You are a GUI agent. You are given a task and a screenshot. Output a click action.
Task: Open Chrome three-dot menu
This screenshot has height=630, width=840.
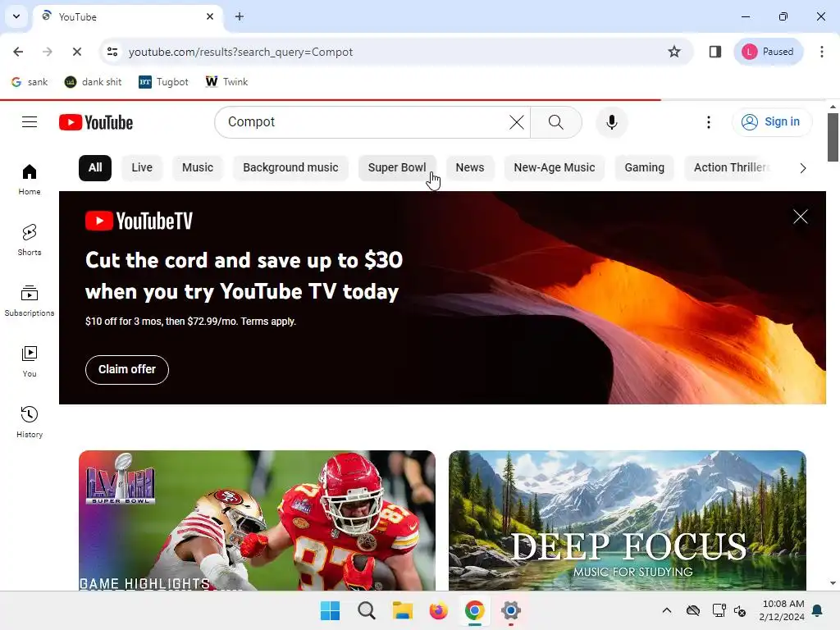pos(822,52)
